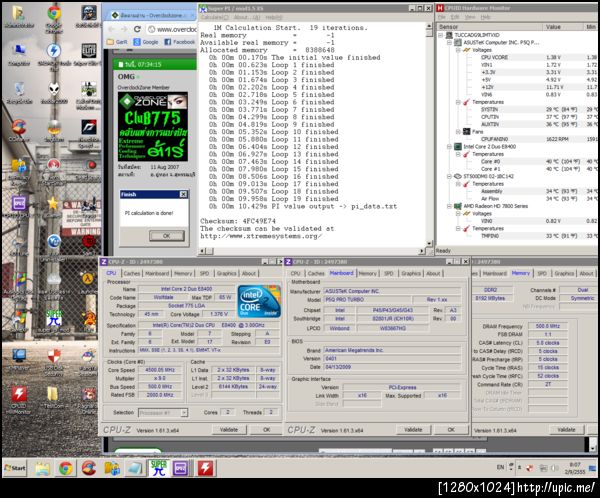Open the Processor #1 selection dropdown
The image size is (600, 498).
[x=161, y=412]
